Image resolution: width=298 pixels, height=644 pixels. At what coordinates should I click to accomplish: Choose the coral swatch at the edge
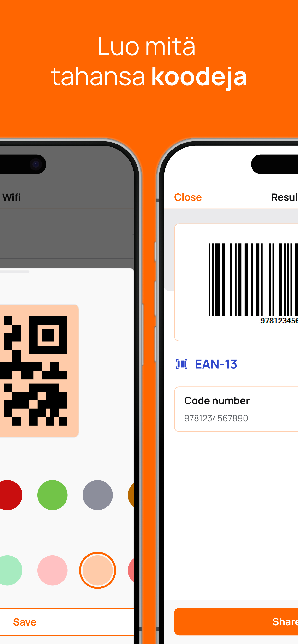(131, 570)
